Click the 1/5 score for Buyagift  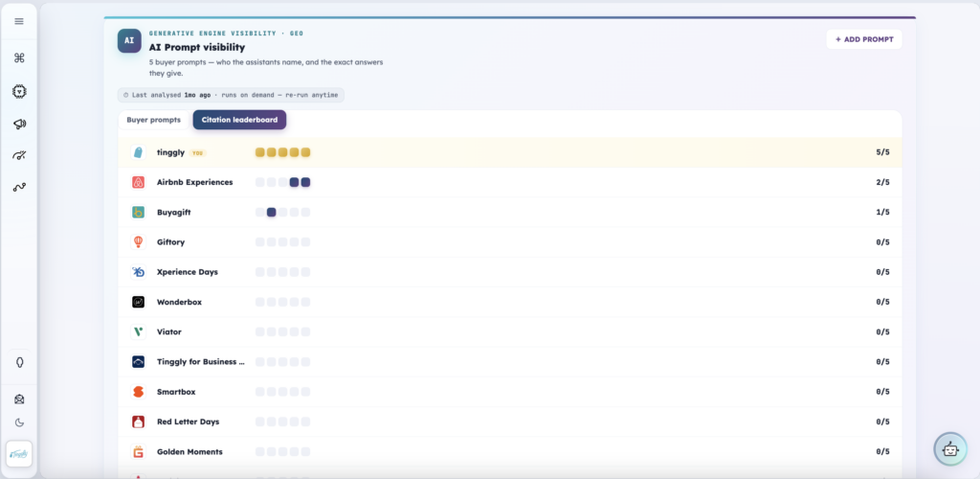coord(882,213)
